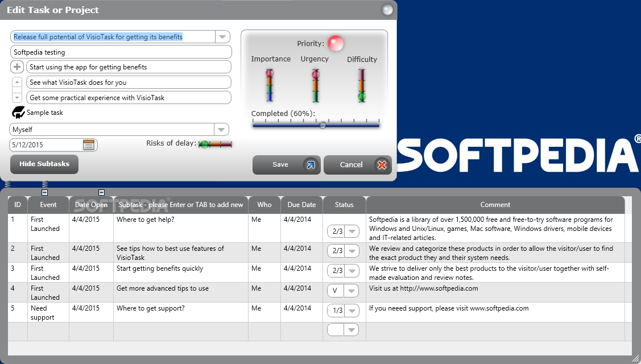Click the ID column header
This screenshot has height=364, width=641.
pos(18,205)
